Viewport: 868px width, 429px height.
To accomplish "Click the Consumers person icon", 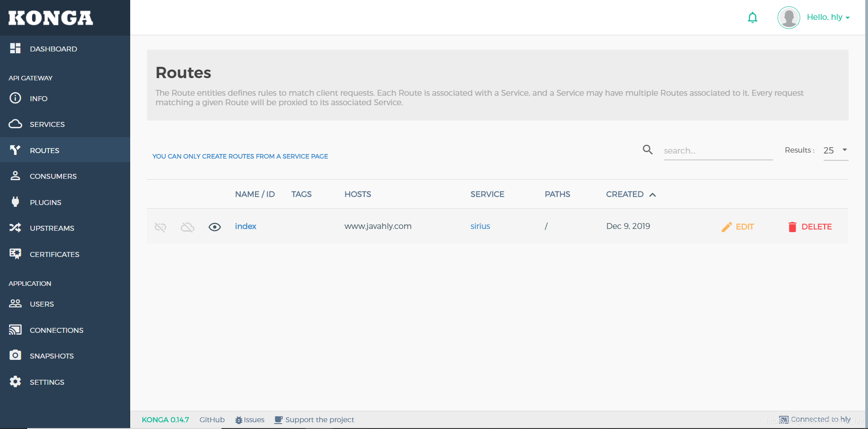I will coord(15,176).
